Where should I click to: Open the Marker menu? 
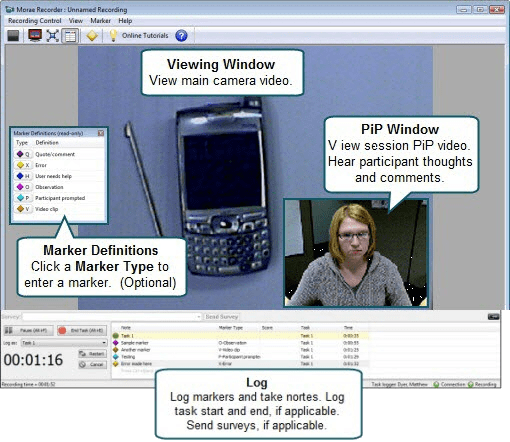[100, 21]
